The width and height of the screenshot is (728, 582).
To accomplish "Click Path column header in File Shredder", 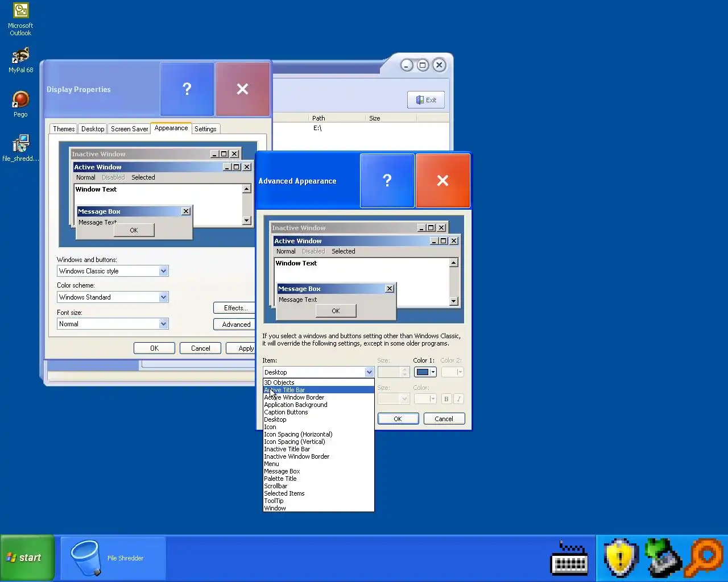I will tap(337, 118).
